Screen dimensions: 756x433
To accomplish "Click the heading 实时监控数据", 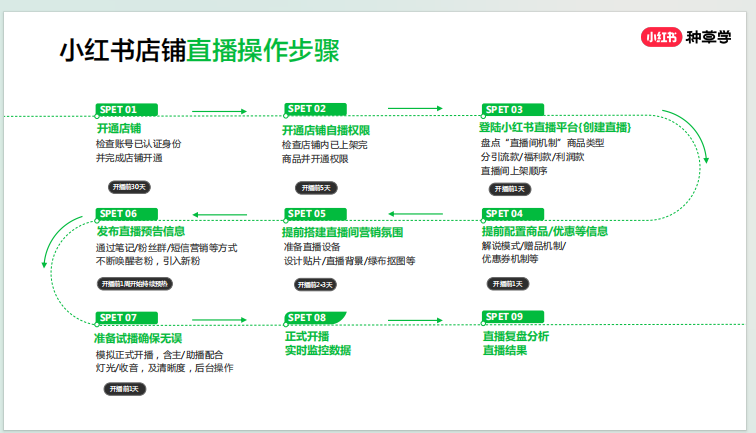I will [318, 350].
